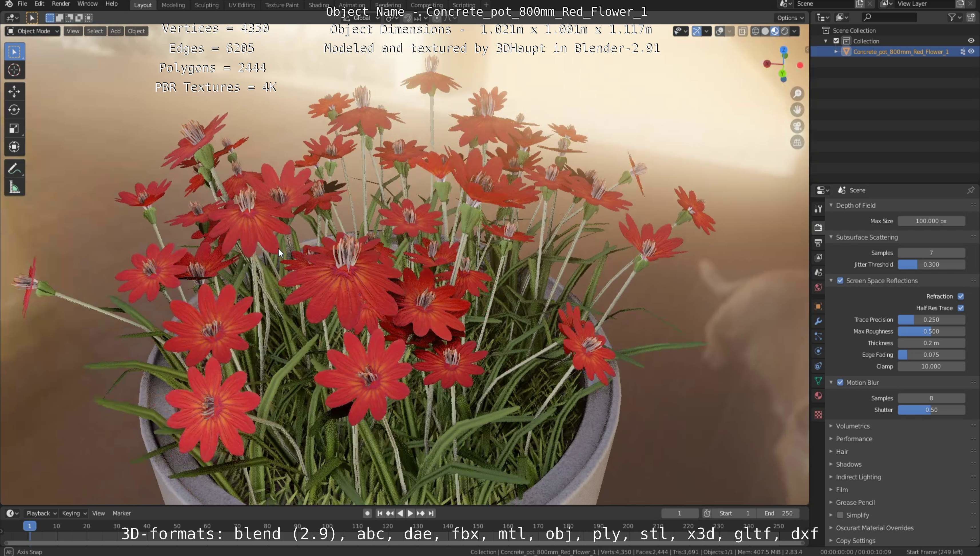Image resolution: width=980 pixels, height=556 pixels.
Task: Hide Collection with its eye icon
Action: coord(971,41)
